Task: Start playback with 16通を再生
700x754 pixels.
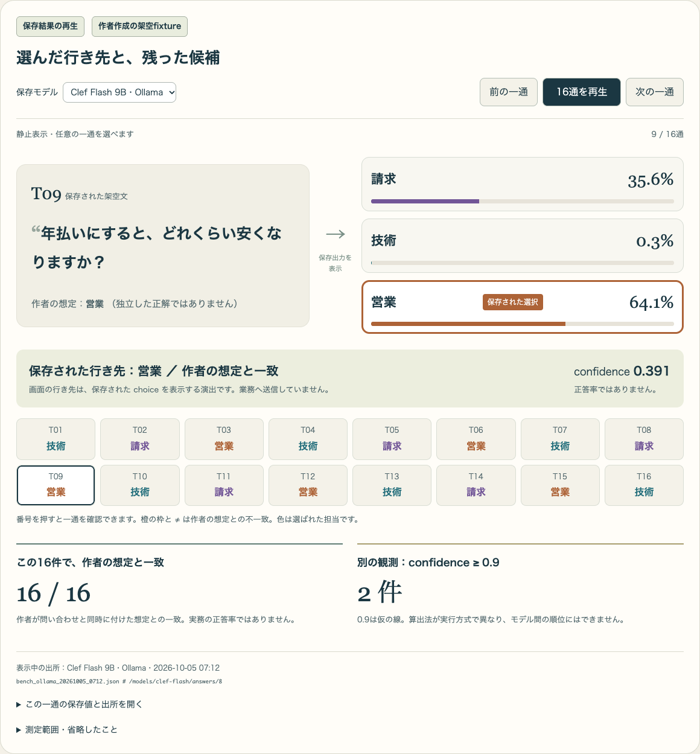Action: [x=582, y=92]
